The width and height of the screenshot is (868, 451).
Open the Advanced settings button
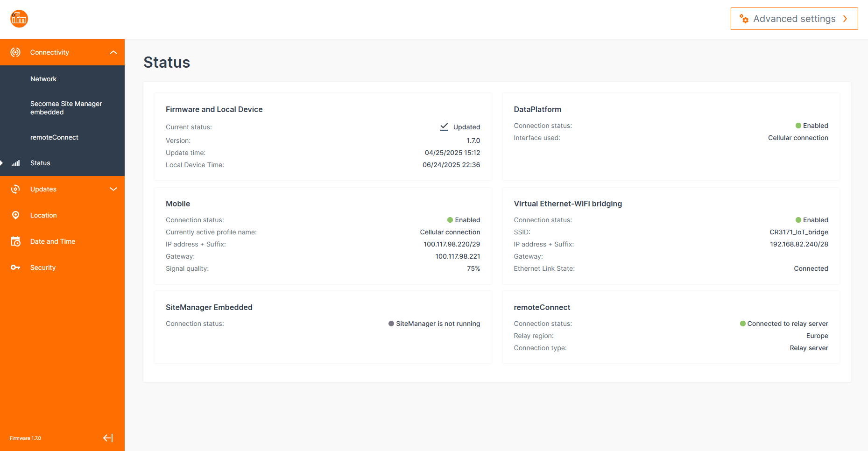click(x=794, y=19)
